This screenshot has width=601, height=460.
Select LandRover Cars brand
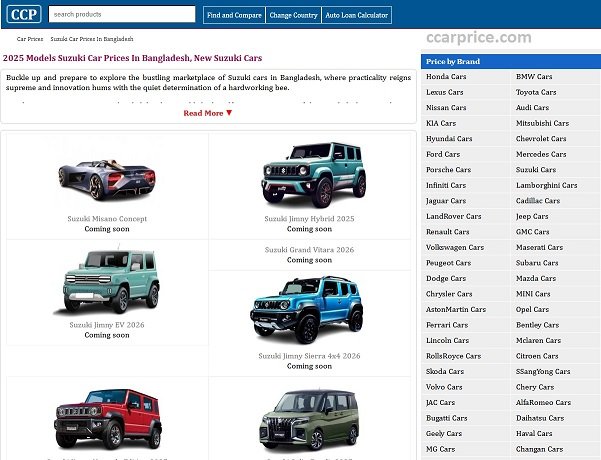point(453,217)
